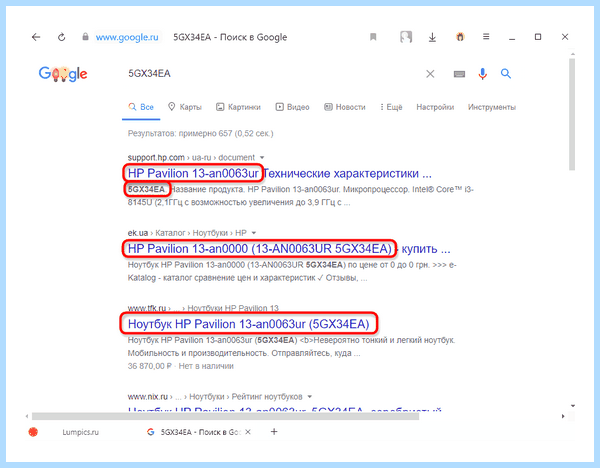Click the page title 5GX34EA - Поиск в Google
The height and width of the screenshot is (468, 600).
(230, 37)
